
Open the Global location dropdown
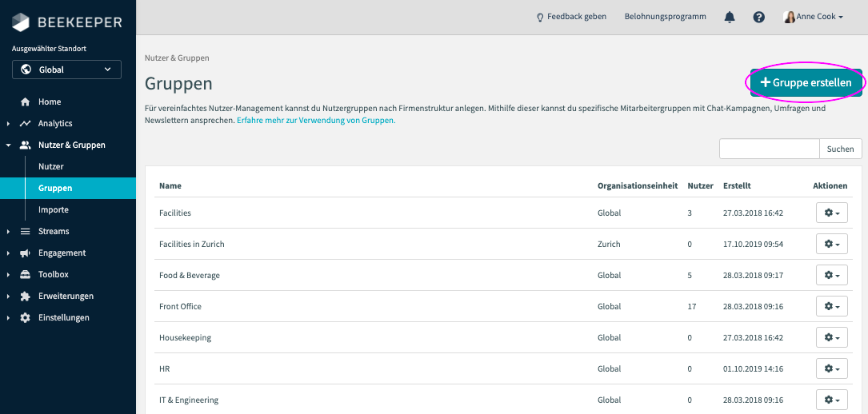(66, 70)
